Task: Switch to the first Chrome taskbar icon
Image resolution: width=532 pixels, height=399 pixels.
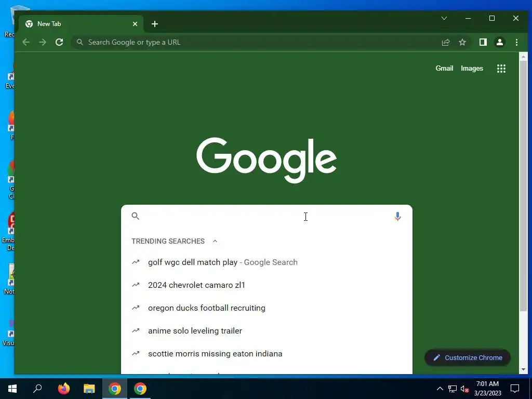Action: (115, 389)
